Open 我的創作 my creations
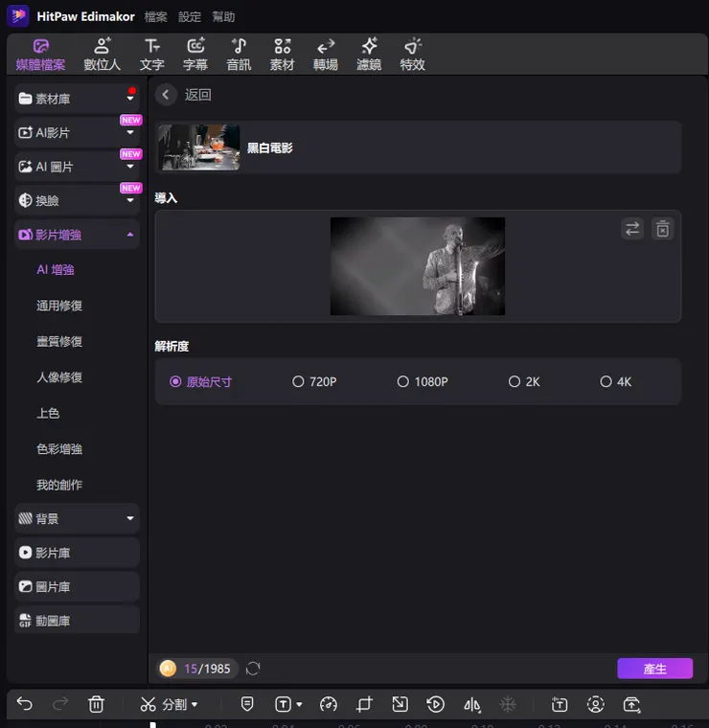This screenshot has height=728, width=709. (59, 485)
